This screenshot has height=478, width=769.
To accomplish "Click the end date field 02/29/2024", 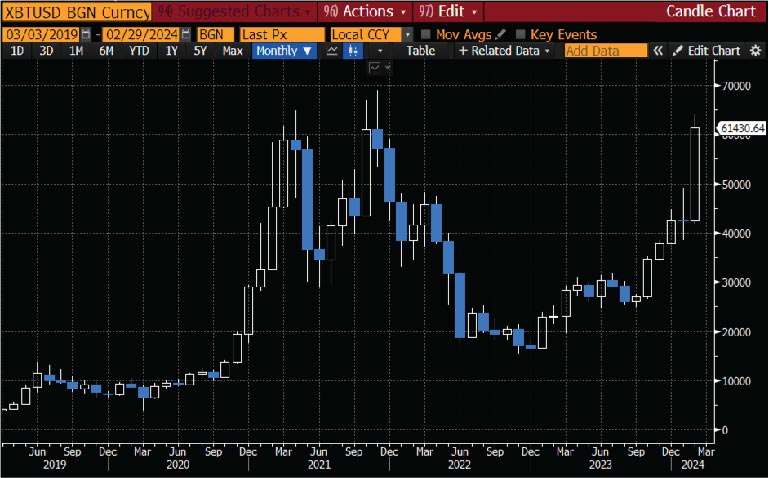I will tap(141, 34).
